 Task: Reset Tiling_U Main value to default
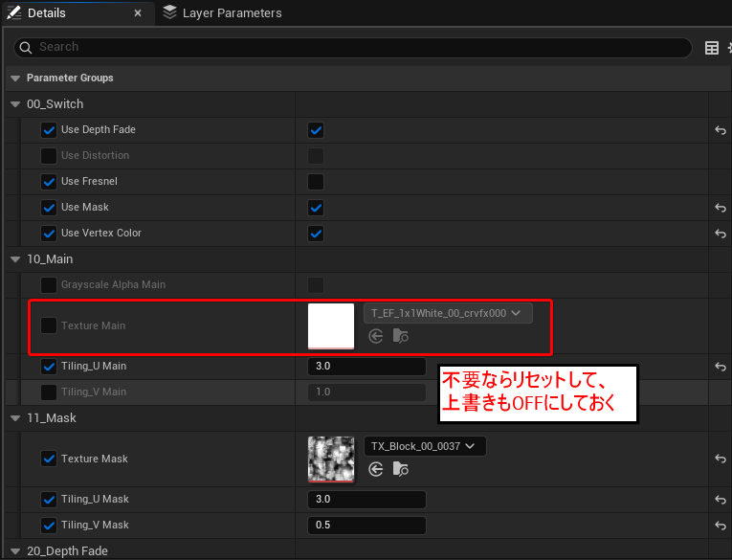click(x=719, y=367)
